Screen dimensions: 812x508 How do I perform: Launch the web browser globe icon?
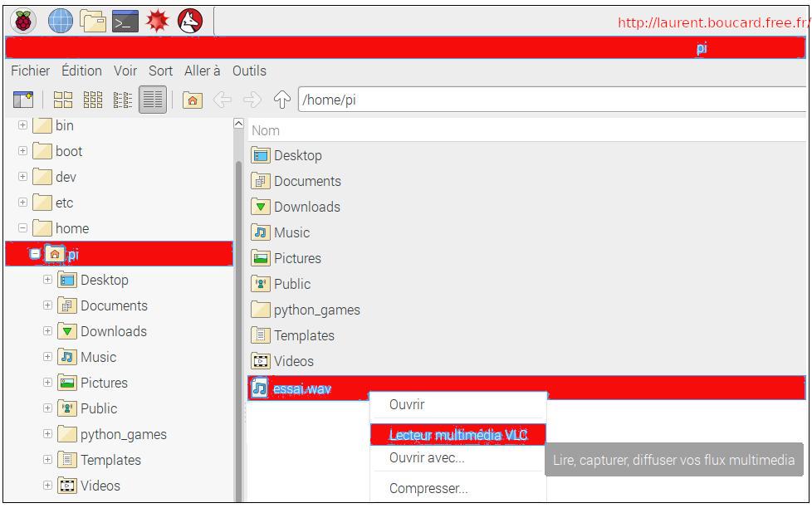(x=61, y=22)
